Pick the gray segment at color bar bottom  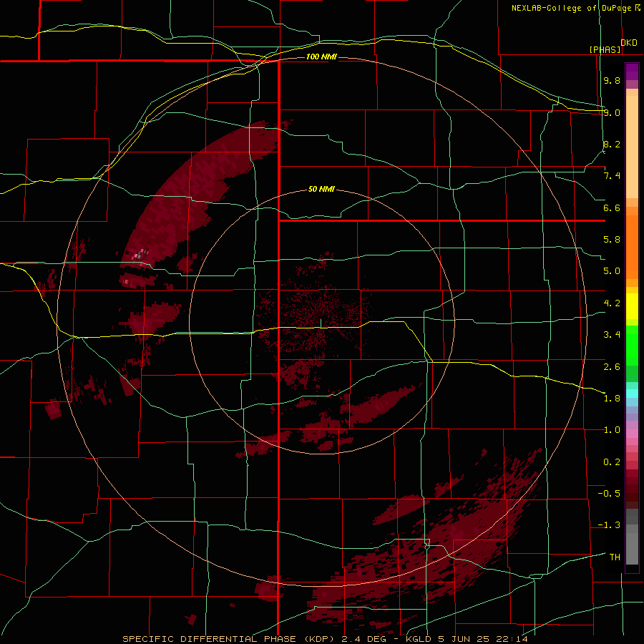(632, 550)
